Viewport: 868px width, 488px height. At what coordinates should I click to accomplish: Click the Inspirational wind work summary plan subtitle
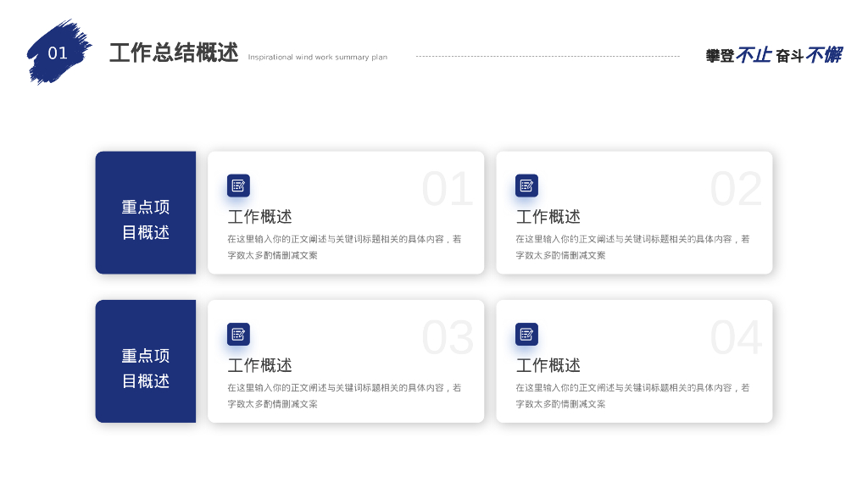tap(317, 57)
